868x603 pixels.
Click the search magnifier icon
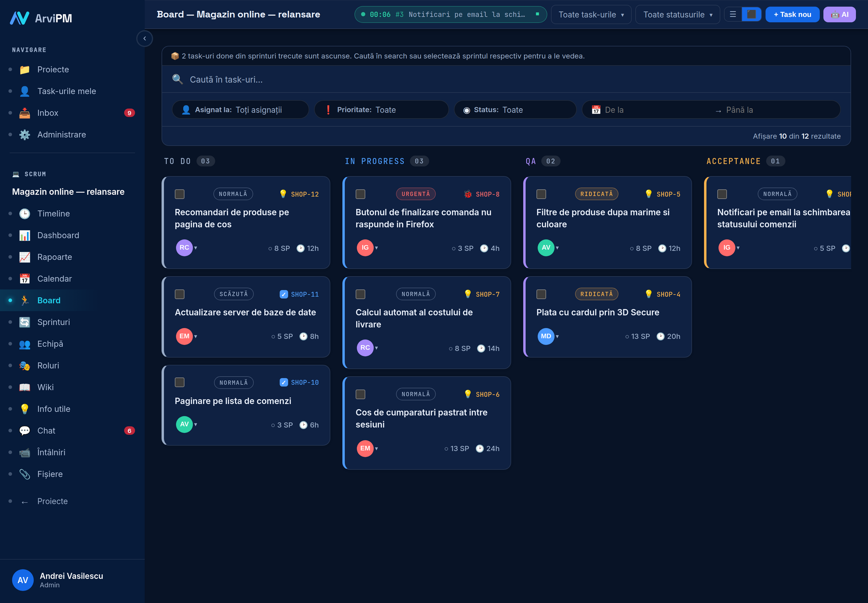coord(177,79)
